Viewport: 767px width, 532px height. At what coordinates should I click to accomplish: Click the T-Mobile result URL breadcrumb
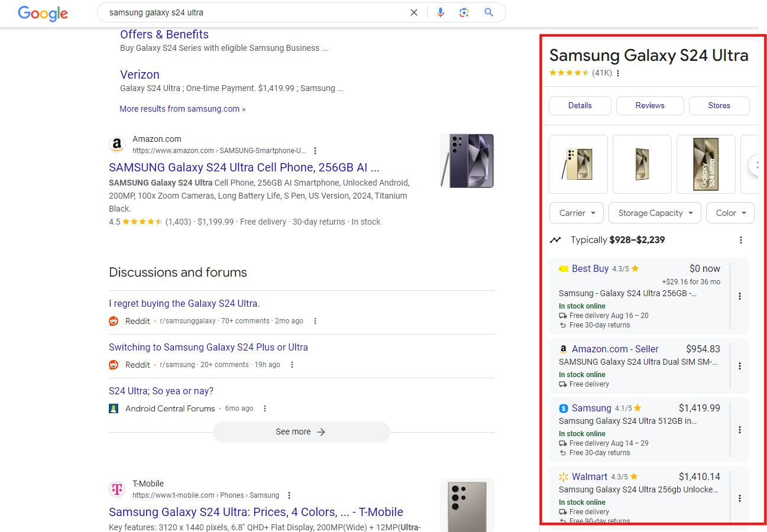tap(206, 495)
